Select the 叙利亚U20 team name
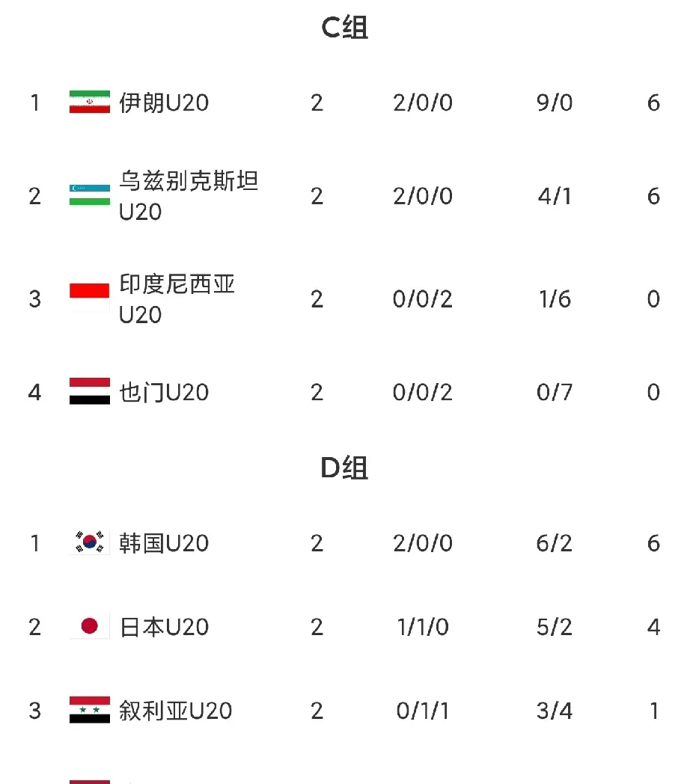The image size is (690, 784). point(176,710)
